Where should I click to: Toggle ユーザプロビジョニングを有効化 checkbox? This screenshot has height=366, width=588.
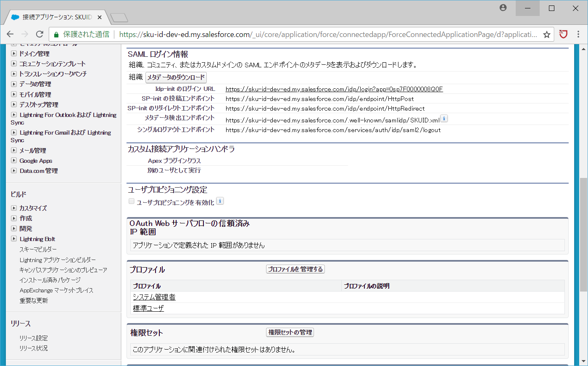click(x=132, y=202)
